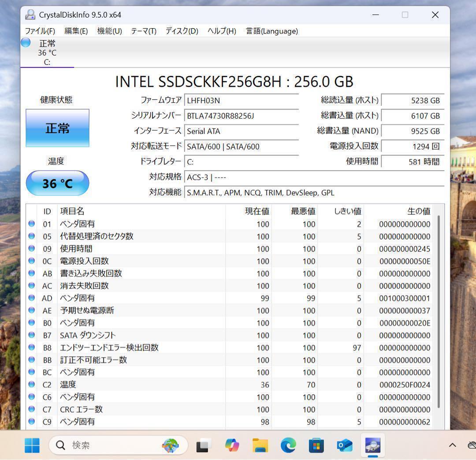Open the 編集(E) menu
This screenshot has width=476, height=460.
(x=76, y=31)
